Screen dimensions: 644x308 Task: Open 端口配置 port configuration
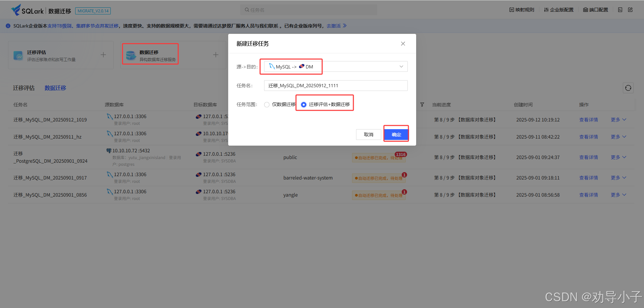(x=595, y=10)
